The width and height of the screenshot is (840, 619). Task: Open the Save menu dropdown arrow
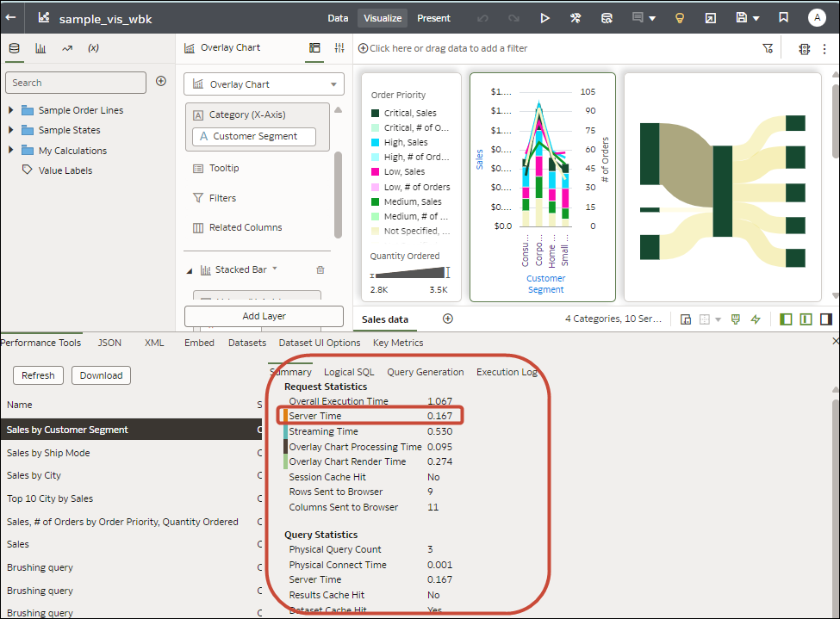(x=756, y=18)
